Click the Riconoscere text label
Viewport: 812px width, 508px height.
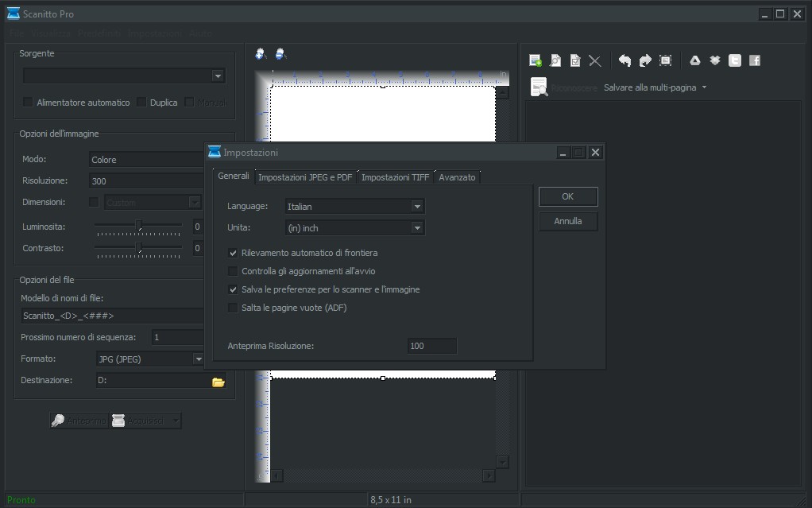click(x=574, y=88)
